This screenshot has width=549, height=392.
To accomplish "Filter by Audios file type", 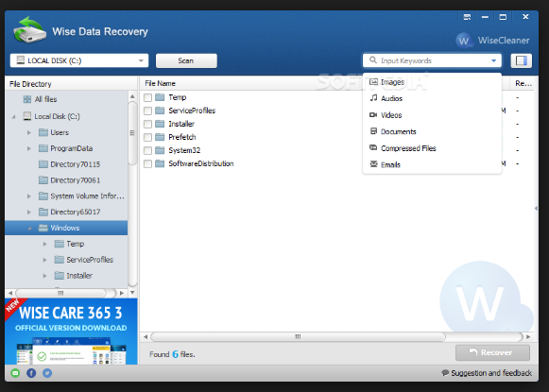I will pyautogui.click(x=432, y=98).
